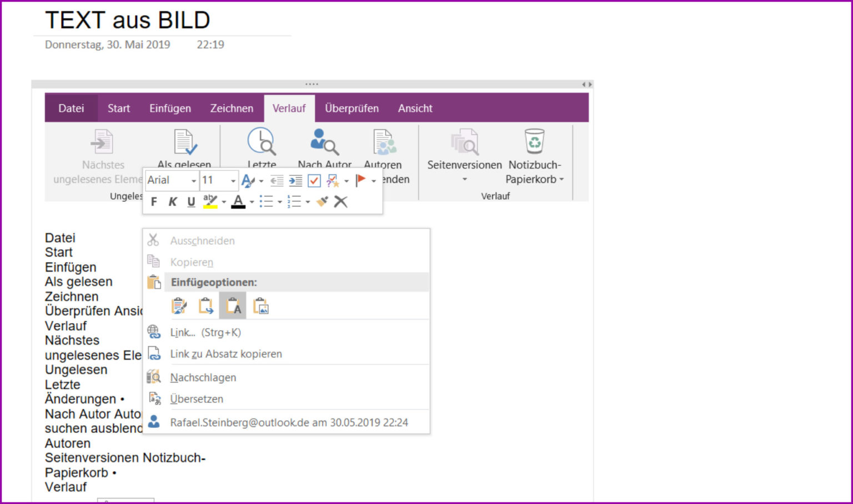Viewport: 853px width, 504px height.
Task: Select Übersetzen from context menu
Action: pyautogui.click(x=286, y=399)
